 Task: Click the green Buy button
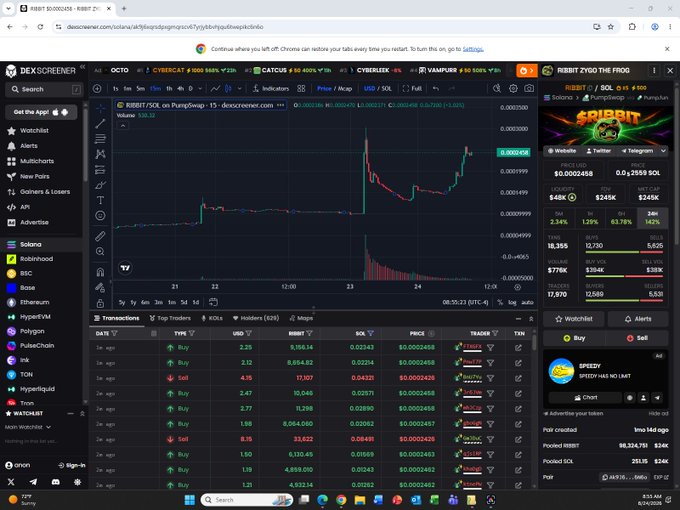click(574, 338)
